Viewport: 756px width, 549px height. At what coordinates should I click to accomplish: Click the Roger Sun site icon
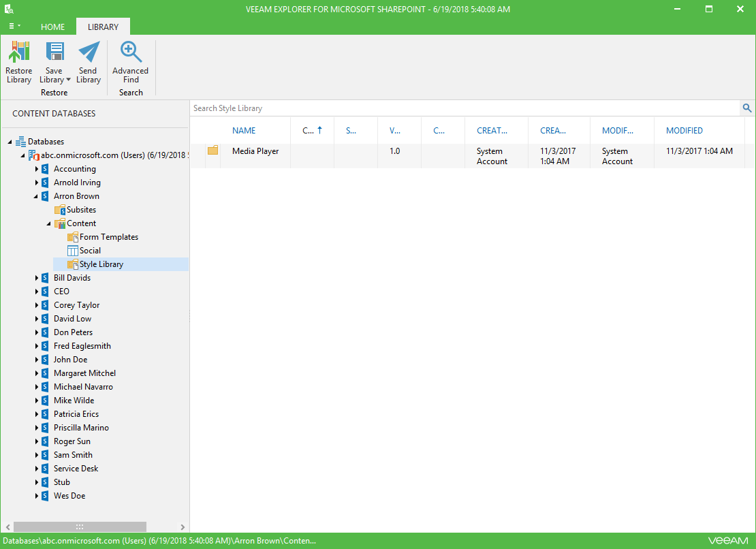(x=46, y=441)
